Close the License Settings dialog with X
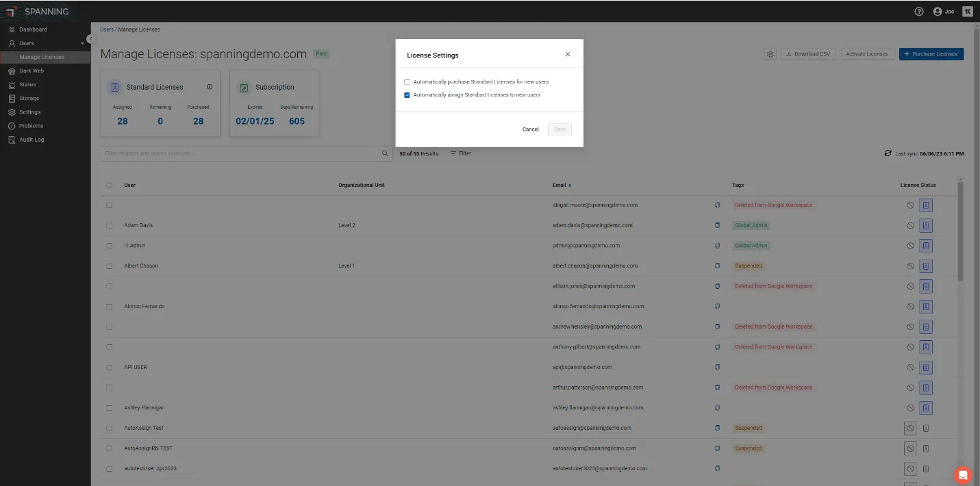 tap(567, 54)
